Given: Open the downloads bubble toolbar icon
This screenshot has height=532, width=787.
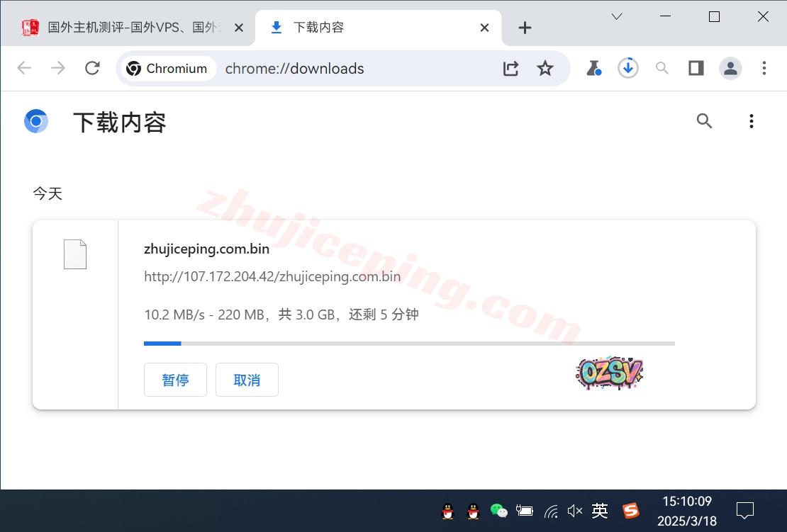Looking at the screenshot, I should [627, 68].
